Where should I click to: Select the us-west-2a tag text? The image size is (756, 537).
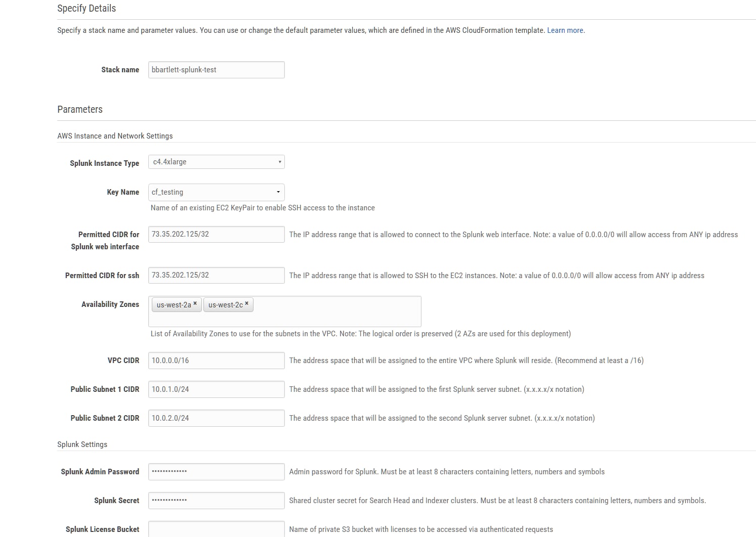(174, 305)
